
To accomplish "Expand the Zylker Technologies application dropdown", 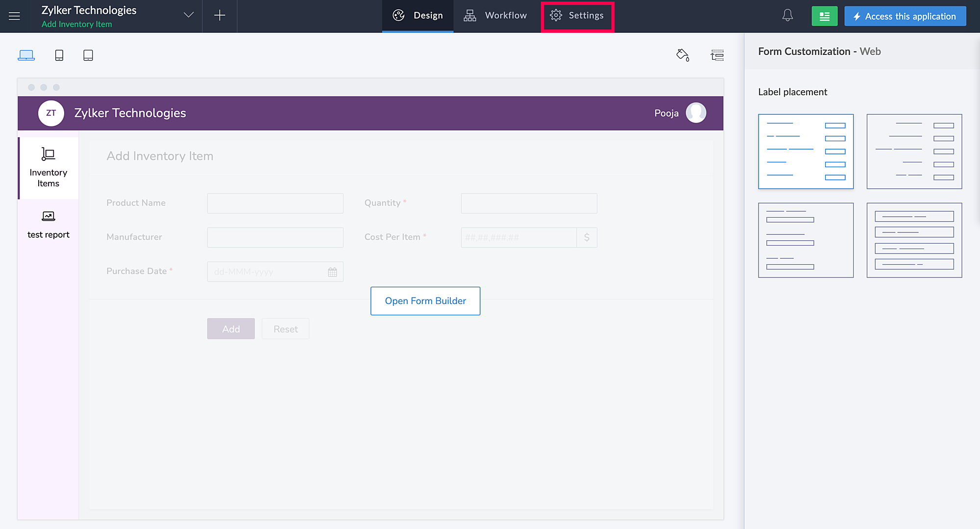I will tap(188, 15).
